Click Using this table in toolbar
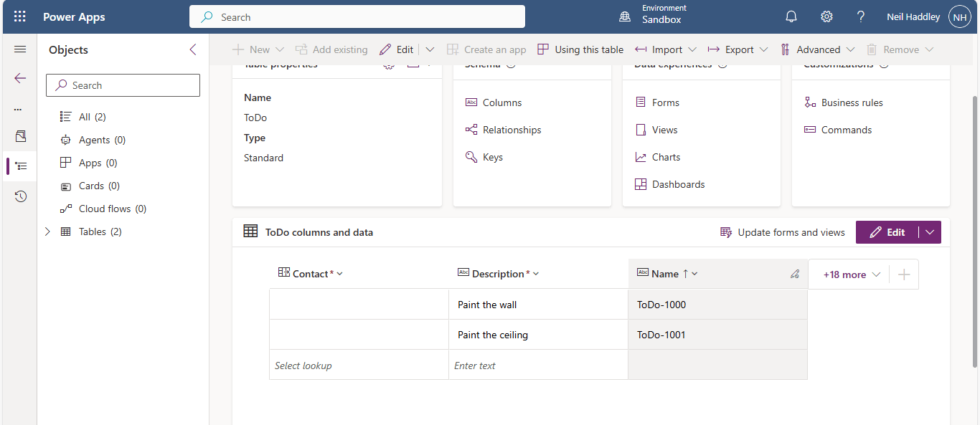Viewport: 980px width, 425px height. click(580, 49)
